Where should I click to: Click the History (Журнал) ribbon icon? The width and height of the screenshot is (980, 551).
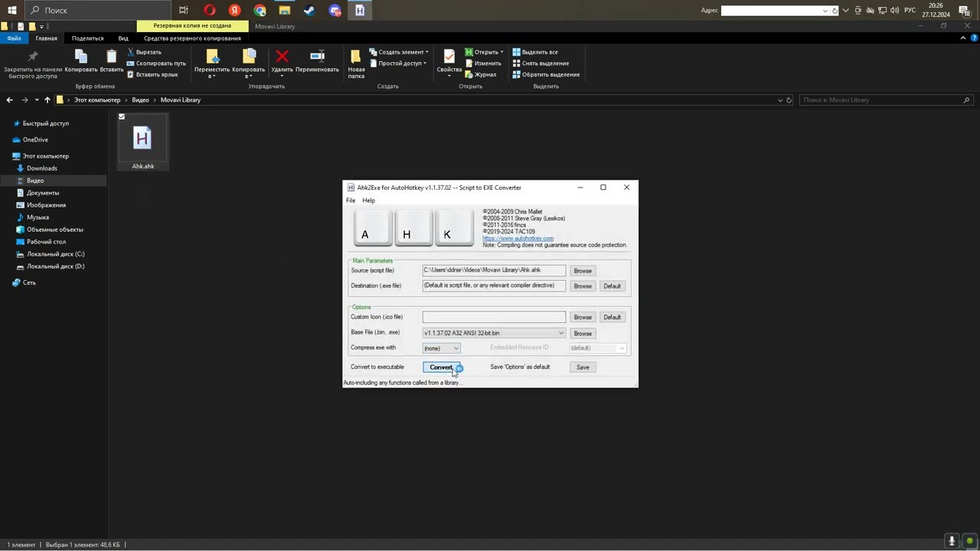(x=480, y=74)
